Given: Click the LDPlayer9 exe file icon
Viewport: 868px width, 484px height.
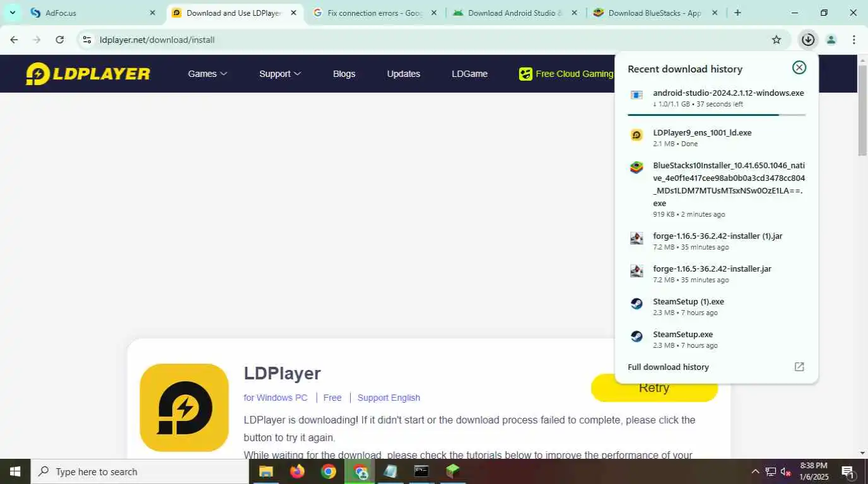Looking at the screenshot, I should (x=636, y=135).
